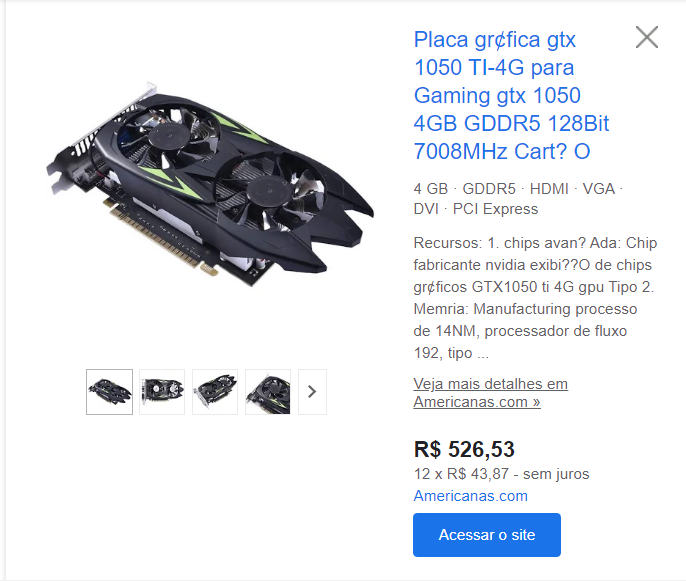Open the blue Americanas.com store link
The width and height of the screenshot is (686, 581).
click(470, 496)
